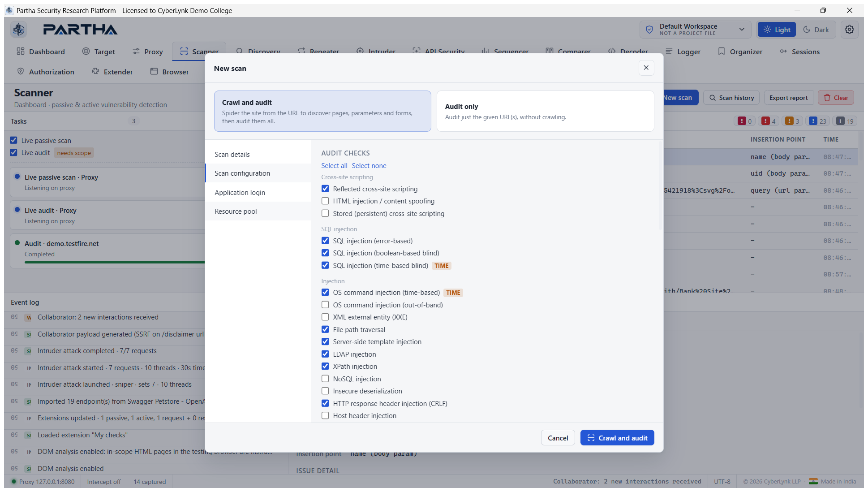The width and height of the screenshot is (868, 492).
Task: Click 'Loaded extension "My checks"' event
Action: click(x=82, y=435)
